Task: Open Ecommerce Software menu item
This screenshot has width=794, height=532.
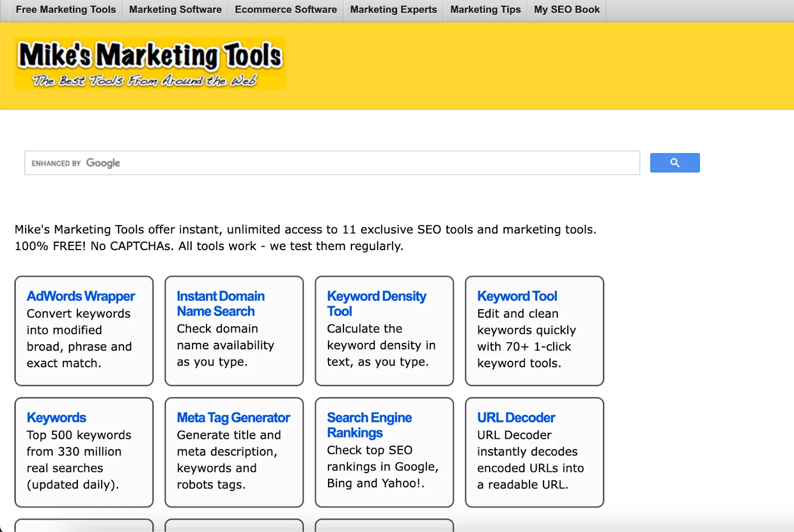Action: tap(286, 9)
